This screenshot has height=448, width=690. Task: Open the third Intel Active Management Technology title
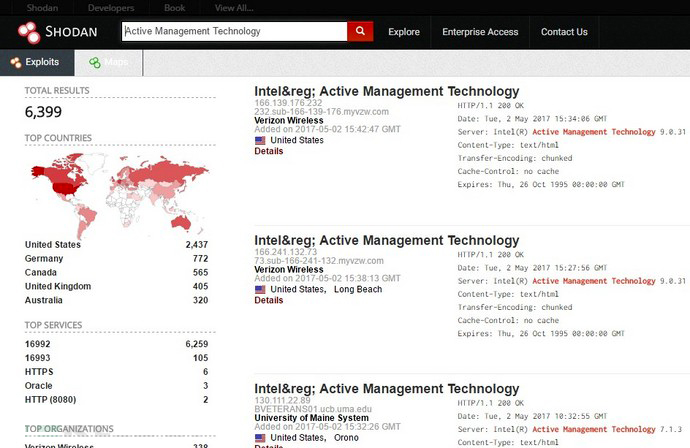click(387, 389)
